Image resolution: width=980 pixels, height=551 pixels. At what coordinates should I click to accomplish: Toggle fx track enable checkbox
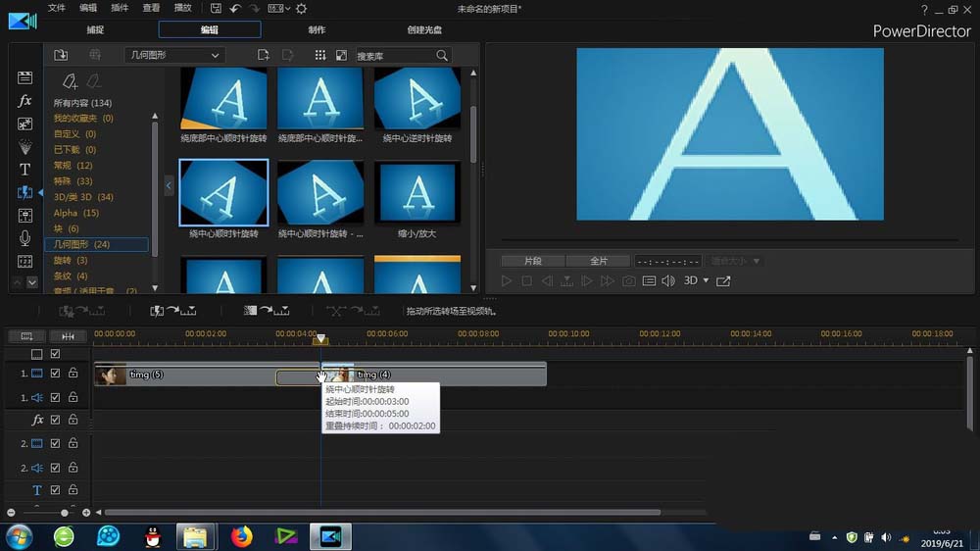click(x=55, y=420)
